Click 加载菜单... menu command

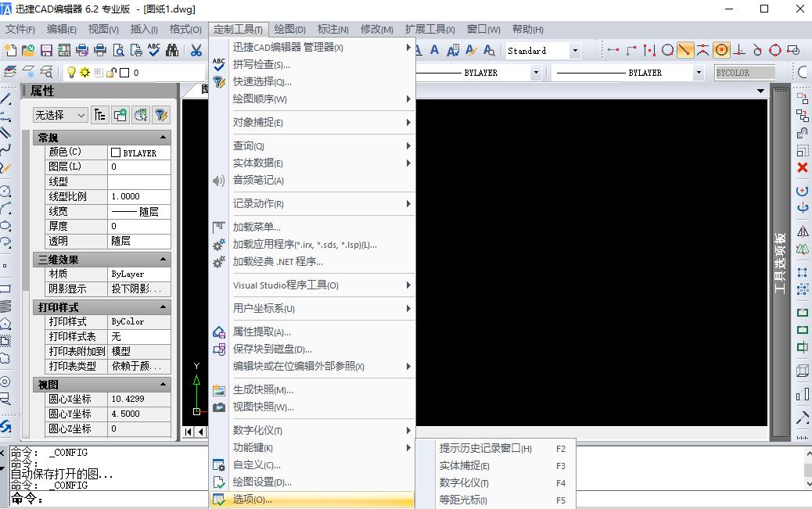tap(257, 227)
